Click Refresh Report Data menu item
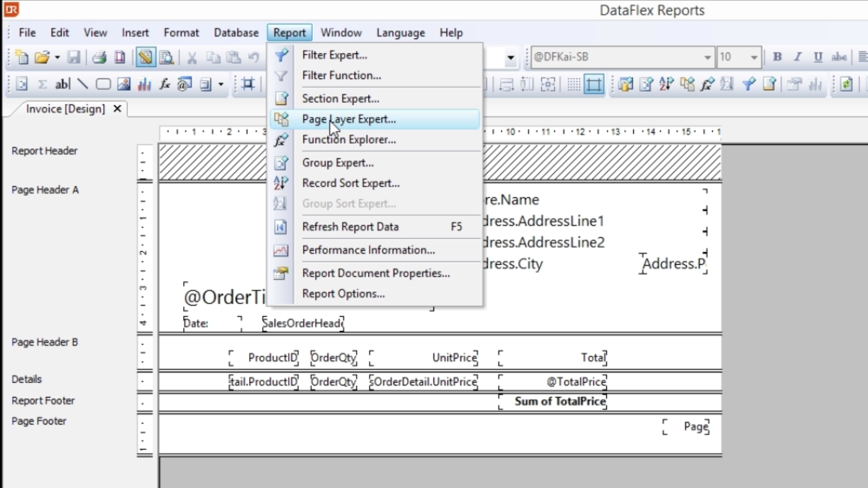868x488 pixels. [350, 227]
